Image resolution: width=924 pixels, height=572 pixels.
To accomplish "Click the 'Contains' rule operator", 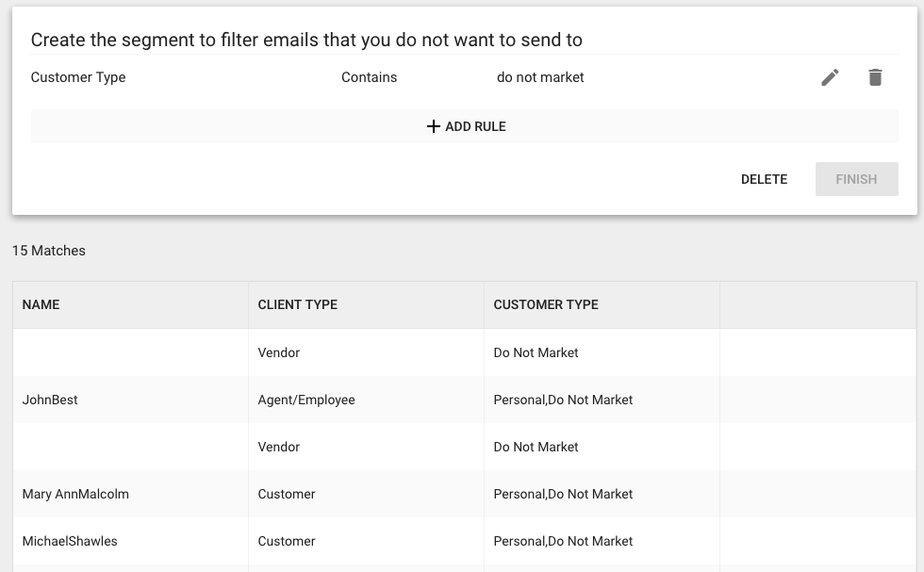I will [369, 77].
